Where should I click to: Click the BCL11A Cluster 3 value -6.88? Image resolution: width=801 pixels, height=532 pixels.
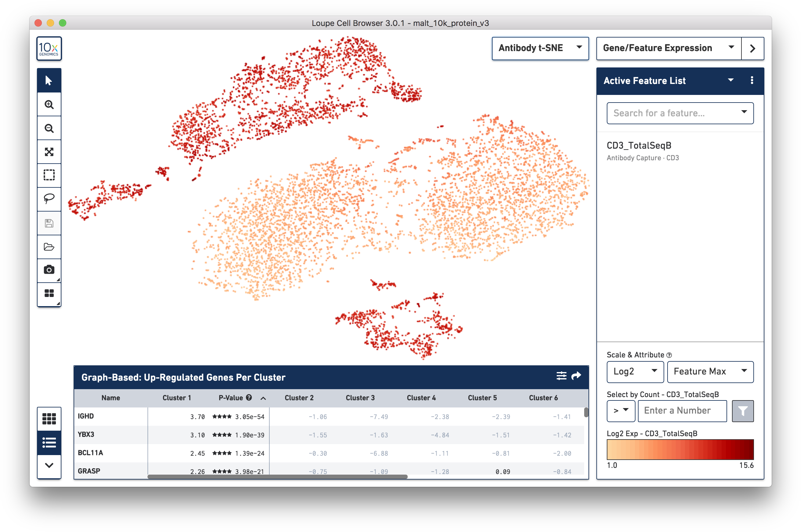click(x=379, y=454)
